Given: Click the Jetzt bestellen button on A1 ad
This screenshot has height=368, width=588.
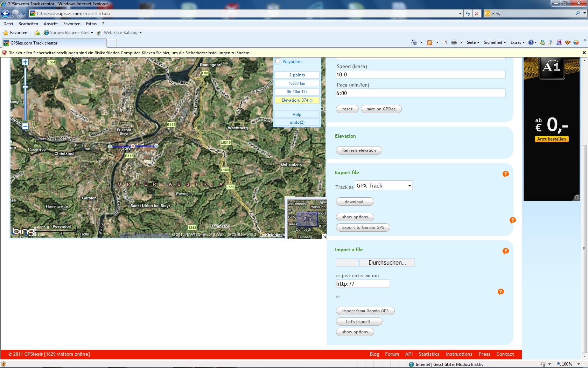Looking at the screenshot, I should [551, 139].
